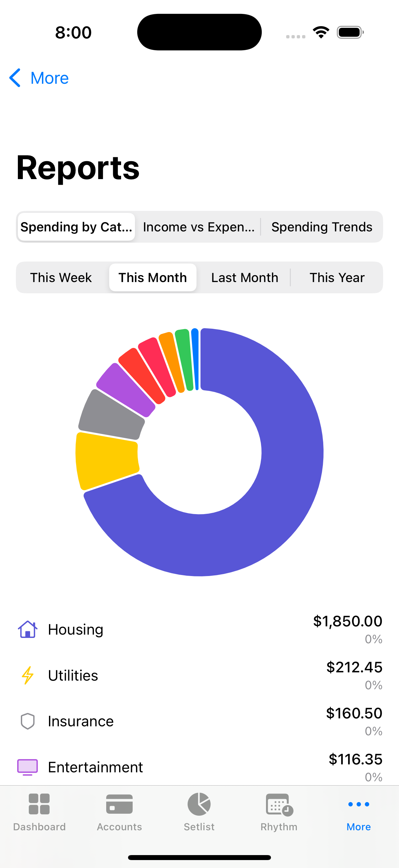This screenshot has width=399, height=868.
Task: Switch to Income vs Expenses report
Action: [x=199, y=227]
